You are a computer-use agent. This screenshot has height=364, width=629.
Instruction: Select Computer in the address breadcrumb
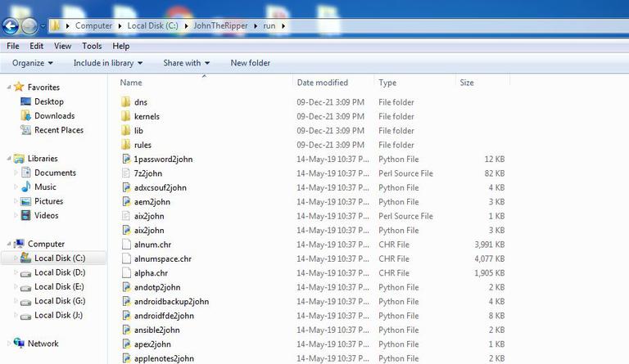pos(93,25)
